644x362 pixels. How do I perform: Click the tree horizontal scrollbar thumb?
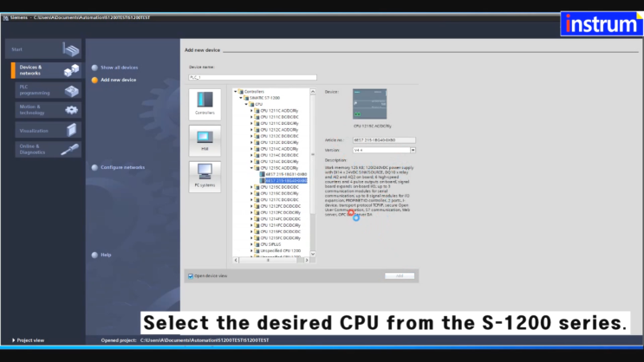coord(268,260)
